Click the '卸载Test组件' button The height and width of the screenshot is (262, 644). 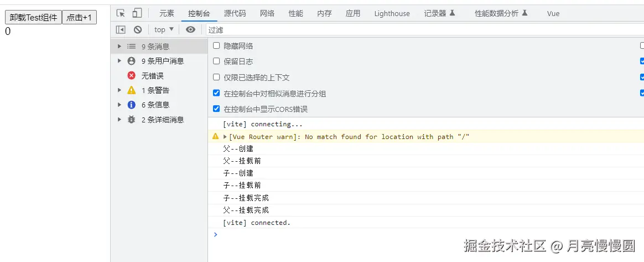[x=34, y=18]
